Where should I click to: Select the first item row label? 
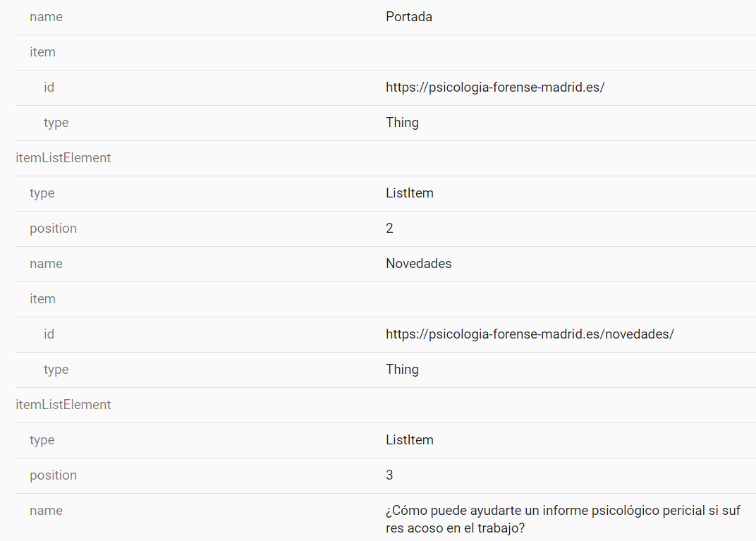(x=42, y=52)
